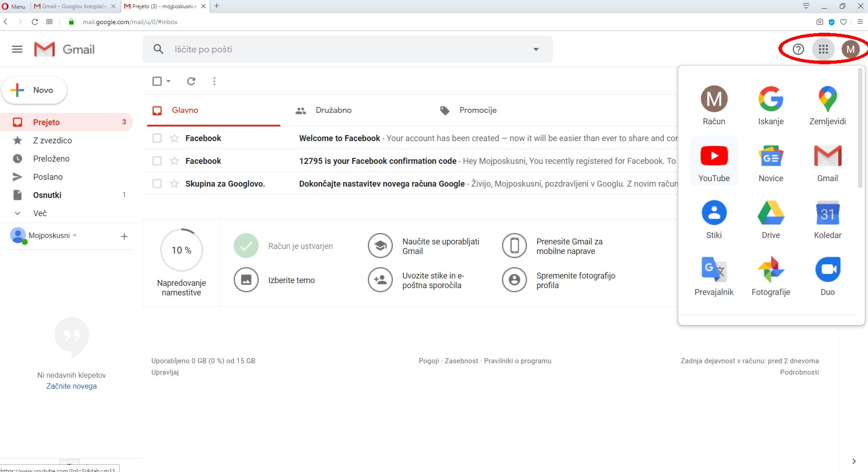Expand the select-all checkbox dropdown arrow
The width and height of the screenshot is (868, 472).
[169, 81]
